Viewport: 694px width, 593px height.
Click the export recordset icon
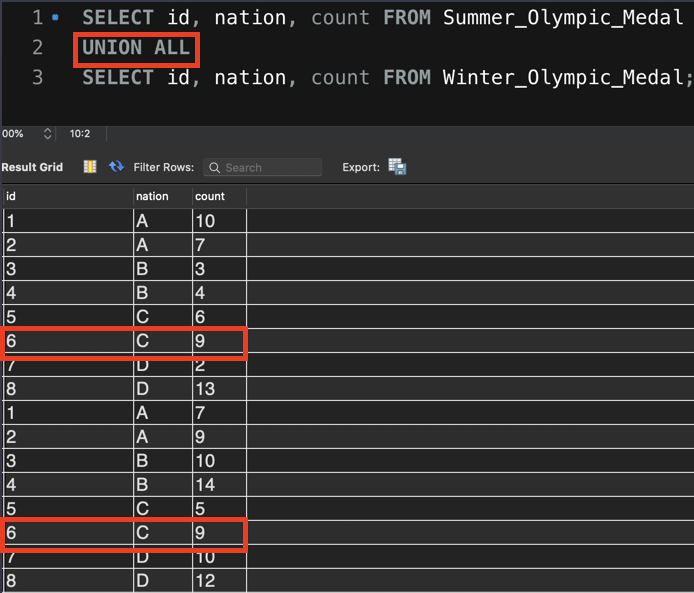(397, 167)
